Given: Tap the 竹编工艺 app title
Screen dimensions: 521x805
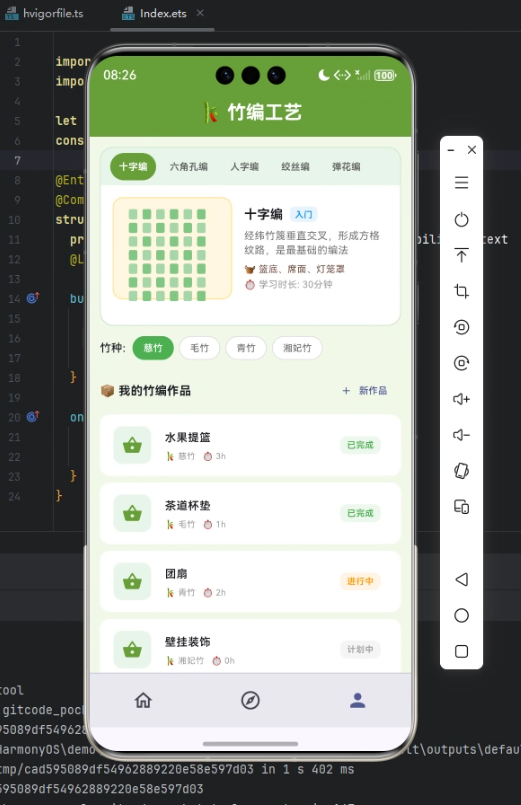Looking at the screenshot, I should point(264,112).
